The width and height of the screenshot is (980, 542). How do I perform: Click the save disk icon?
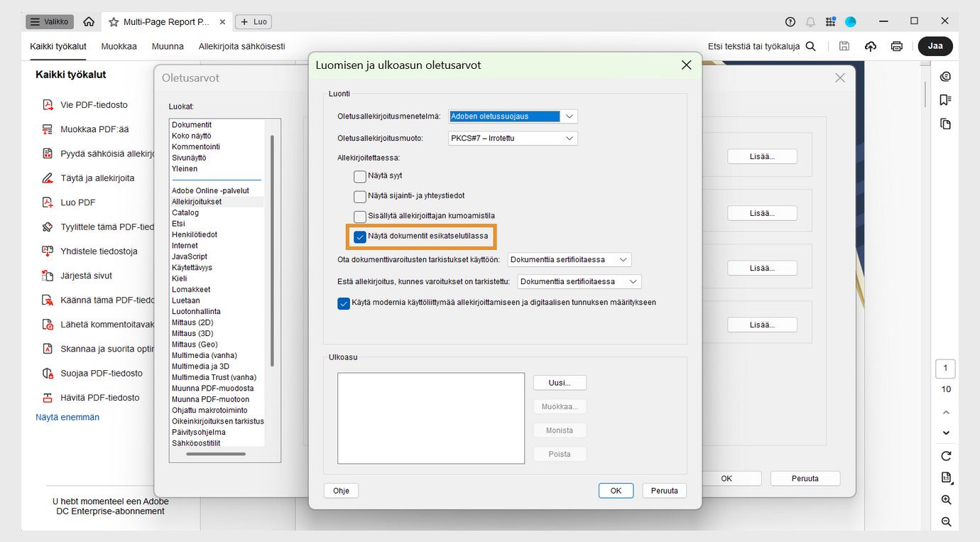[x=844, y=46]
